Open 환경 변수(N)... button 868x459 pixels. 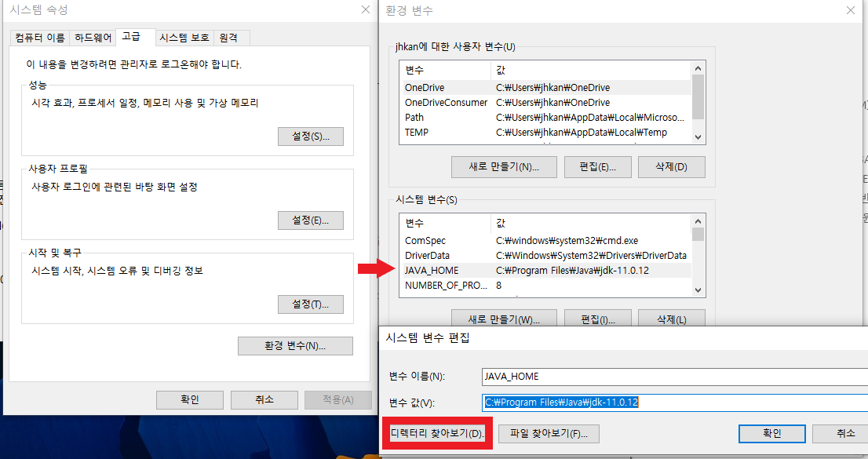tap(295, 346)
